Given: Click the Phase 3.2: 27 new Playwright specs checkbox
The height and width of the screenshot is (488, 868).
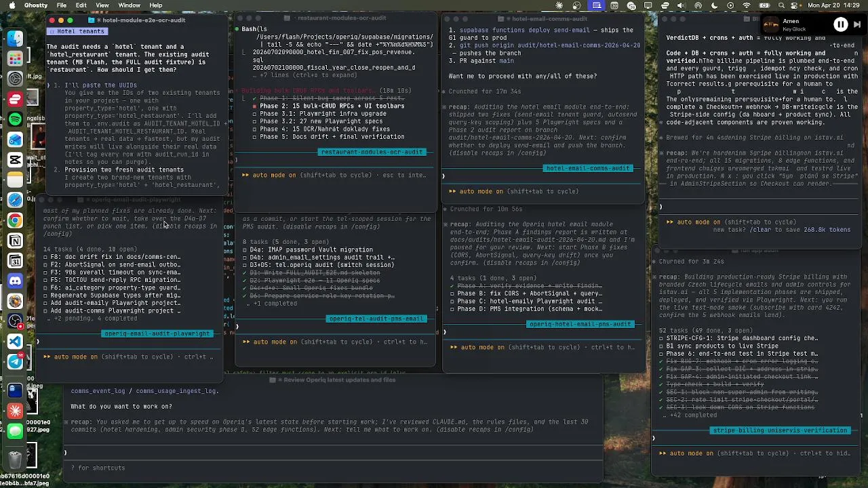Looking at the screenshot, I should [254, 121].
